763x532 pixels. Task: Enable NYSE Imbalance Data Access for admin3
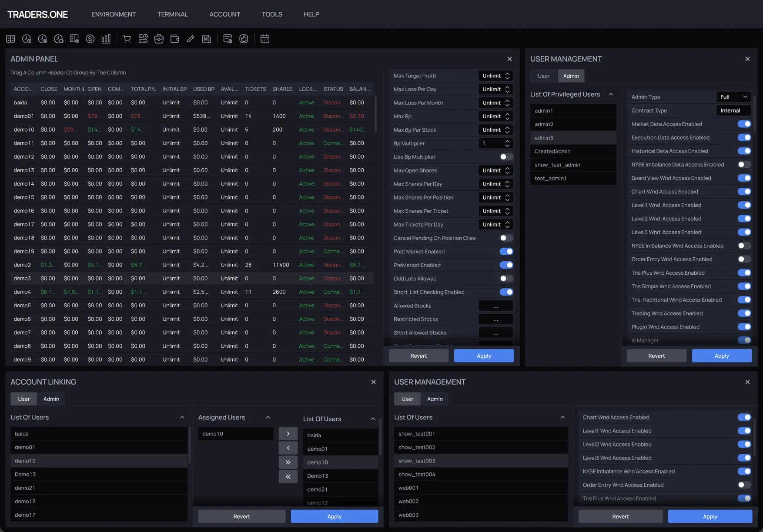click(x=744, y=164)
